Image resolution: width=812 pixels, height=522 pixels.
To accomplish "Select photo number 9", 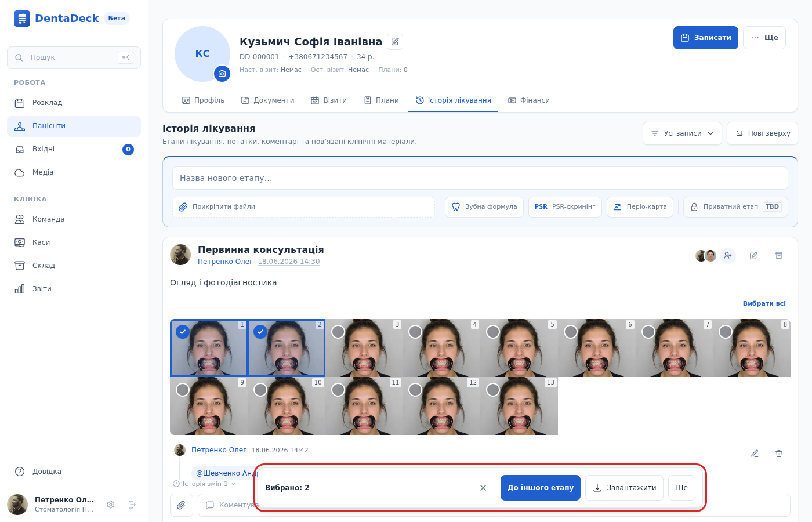I will 183,390.
